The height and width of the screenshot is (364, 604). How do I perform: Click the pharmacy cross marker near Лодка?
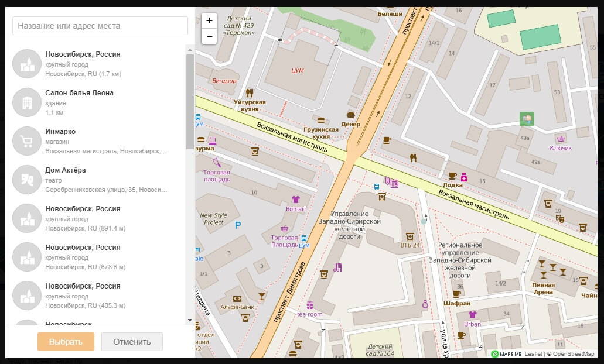coord(464,177)
